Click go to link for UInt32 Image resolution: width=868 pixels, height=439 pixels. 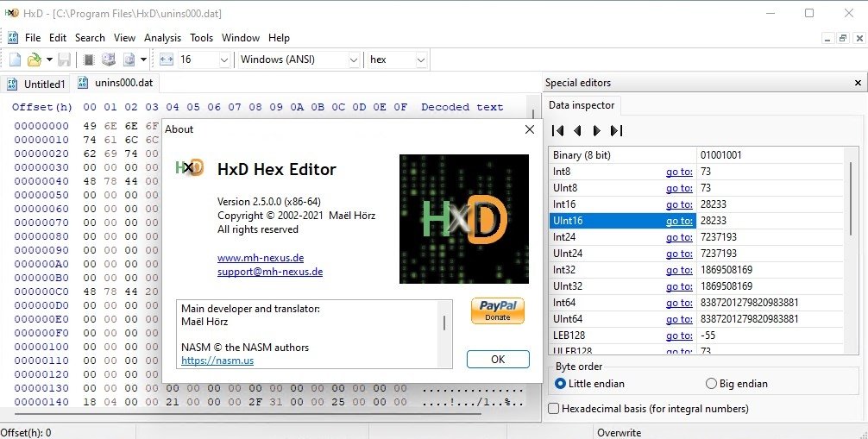point(679,286)
